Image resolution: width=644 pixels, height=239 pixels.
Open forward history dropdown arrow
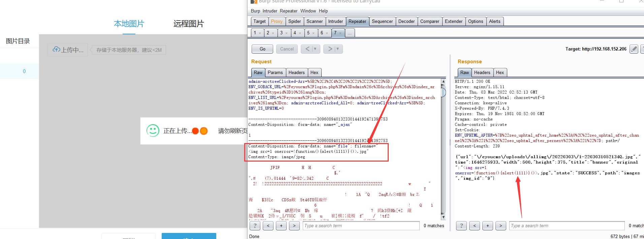(x=339, y=49)
